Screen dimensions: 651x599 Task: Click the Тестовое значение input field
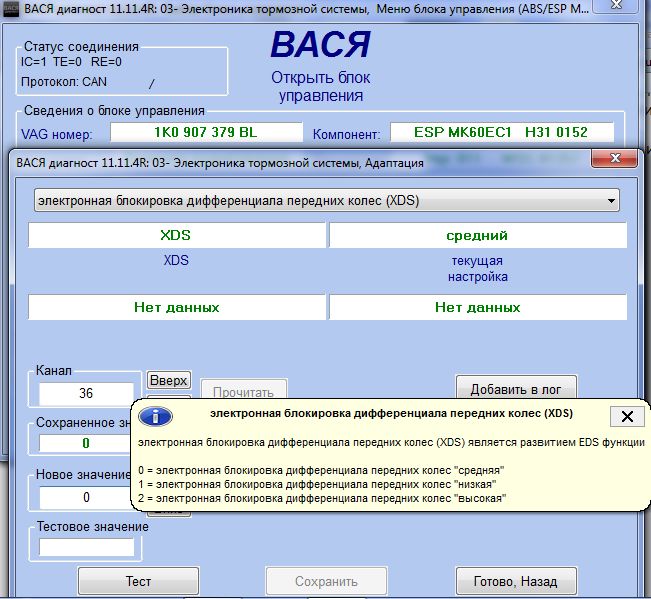[86, 547]
